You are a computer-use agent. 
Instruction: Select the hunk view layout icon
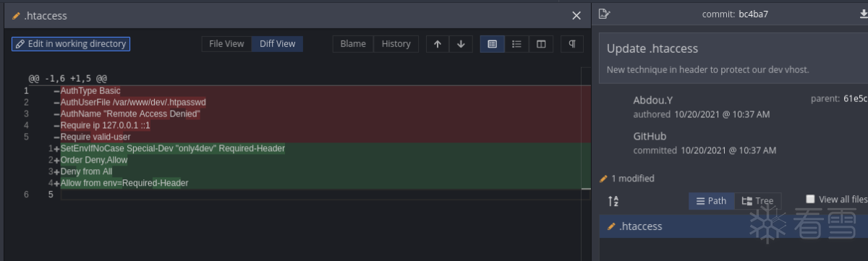pyautogui.click(x=493, y=44)
